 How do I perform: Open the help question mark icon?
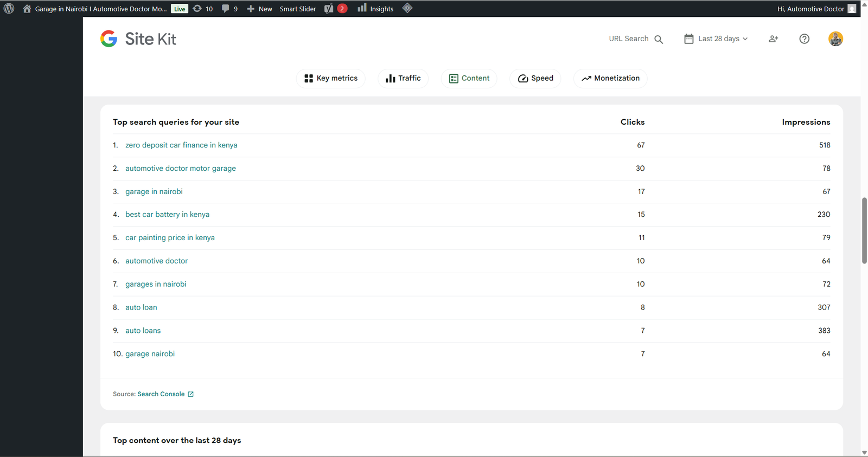(x=805, y=38)
